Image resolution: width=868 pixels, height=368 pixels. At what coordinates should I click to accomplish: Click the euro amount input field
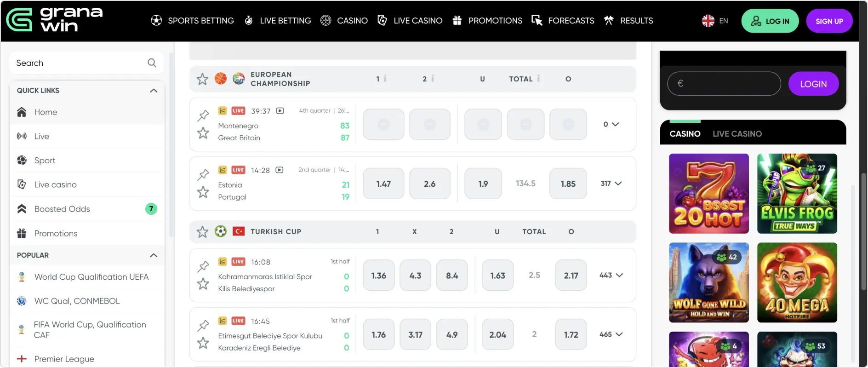(x=724, y=84)
